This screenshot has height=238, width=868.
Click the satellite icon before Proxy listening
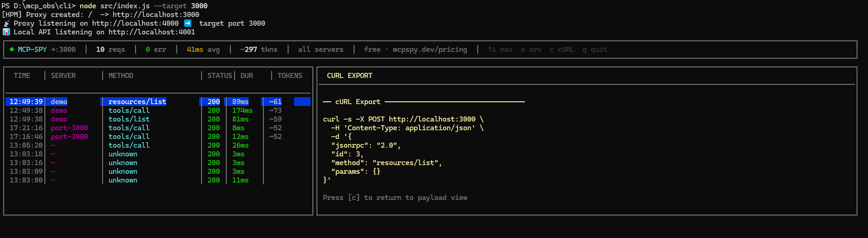[x=6, y=23]
